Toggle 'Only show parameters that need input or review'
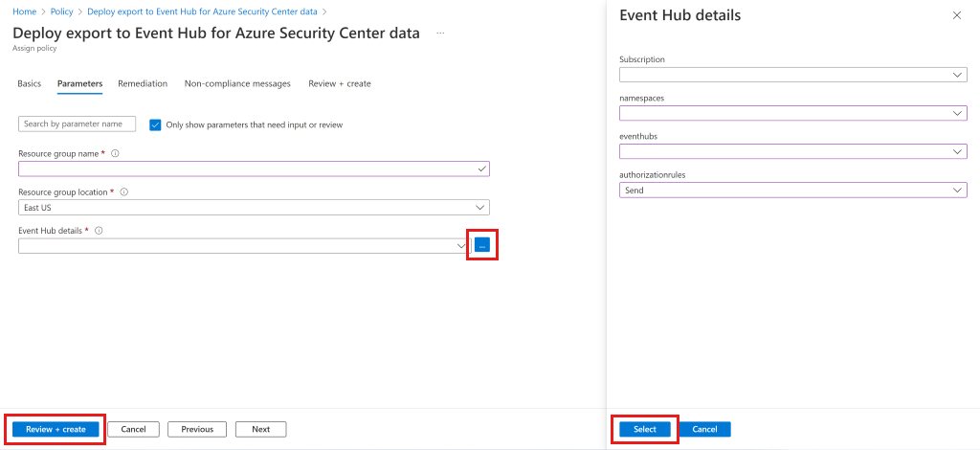 tap(156, 124)
